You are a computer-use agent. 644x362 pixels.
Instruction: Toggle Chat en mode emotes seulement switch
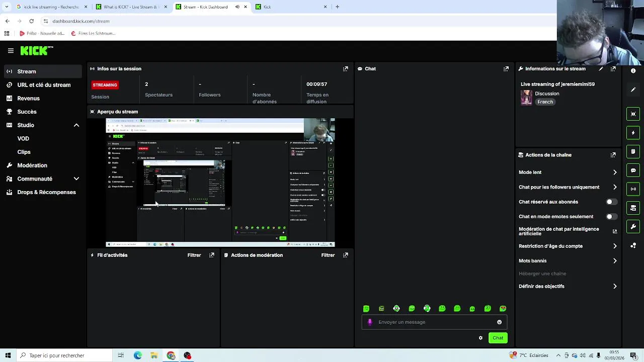click(611, 217)
